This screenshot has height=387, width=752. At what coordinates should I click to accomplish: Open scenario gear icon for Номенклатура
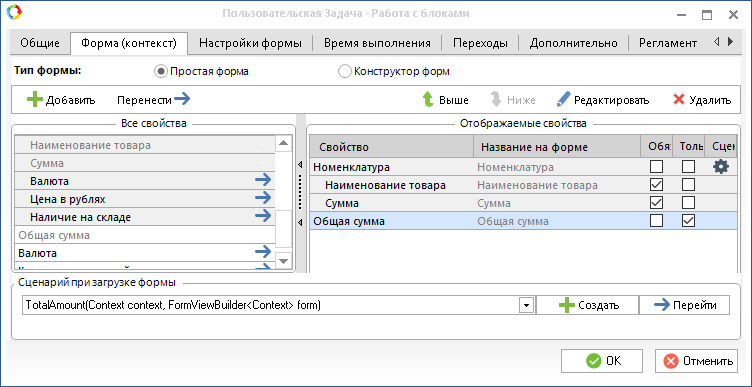(721, 166)
